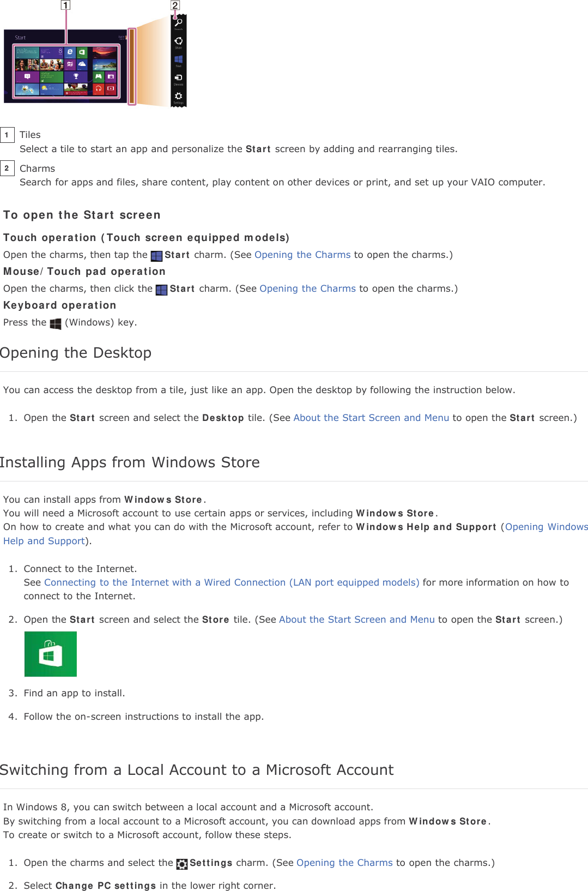Click the Camera tile in the Start illustration
This screenshot has width=588, height=891.
[111, 77]
